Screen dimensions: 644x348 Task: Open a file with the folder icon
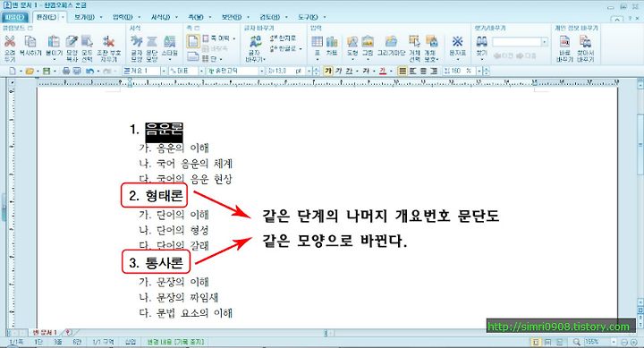[30, 71]
